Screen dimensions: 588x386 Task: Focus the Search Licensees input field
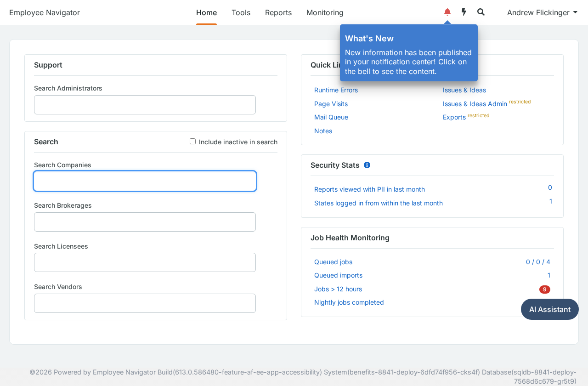(145, 262)
